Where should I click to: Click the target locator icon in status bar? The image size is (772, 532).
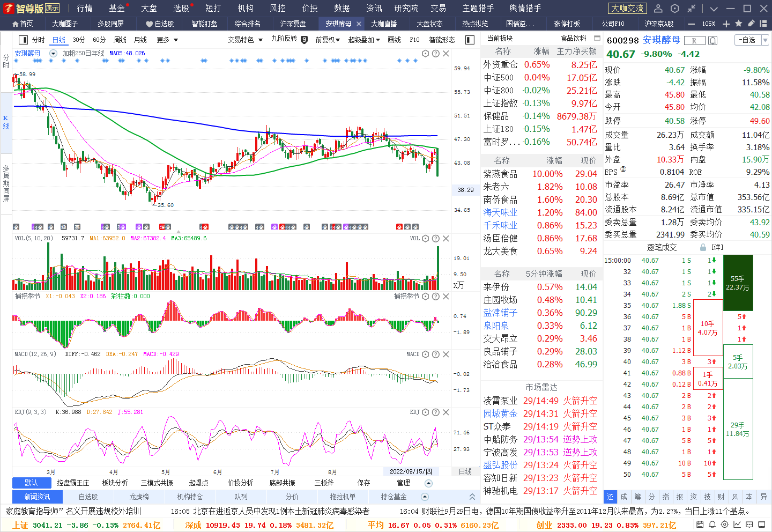point(725,524)
